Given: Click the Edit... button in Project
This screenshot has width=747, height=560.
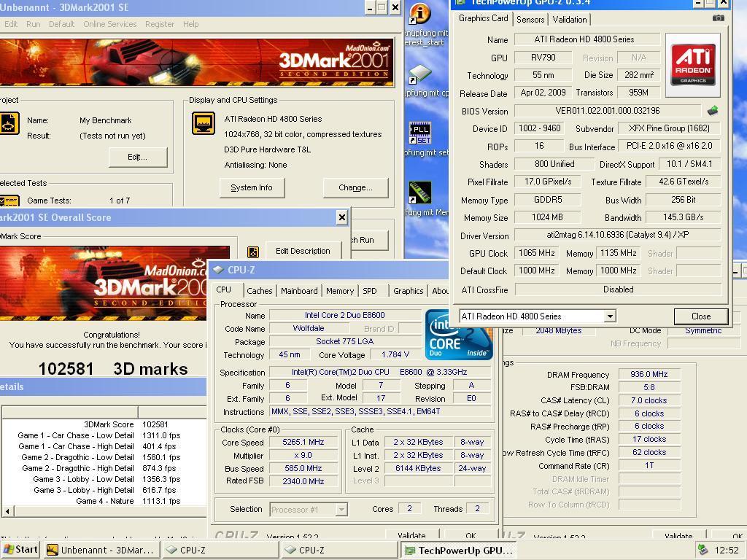Looking at the screenshot, I should tap(138, 157).
